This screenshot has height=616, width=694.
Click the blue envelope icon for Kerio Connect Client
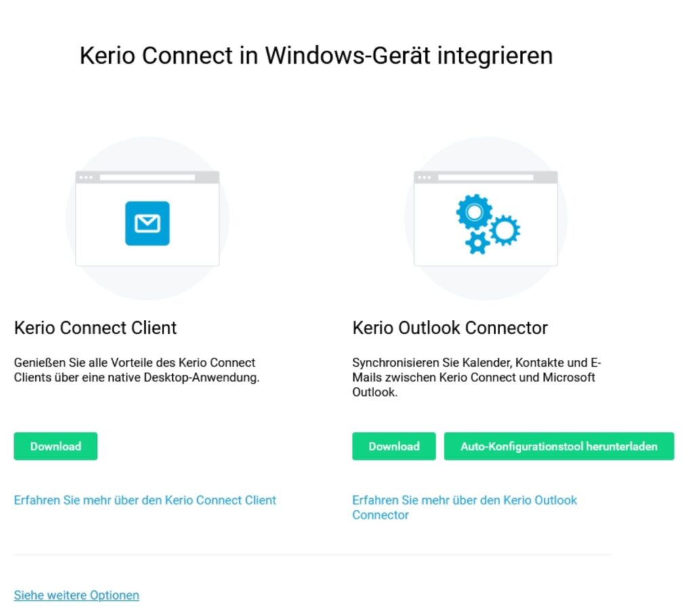click(148, 224)
